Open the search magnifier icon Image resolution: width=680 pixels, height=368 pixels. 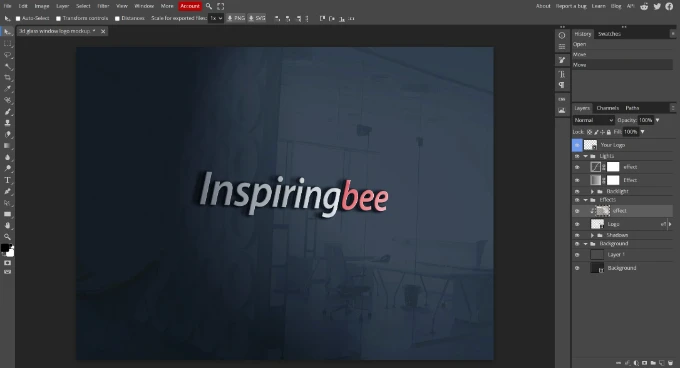(209, 6)
